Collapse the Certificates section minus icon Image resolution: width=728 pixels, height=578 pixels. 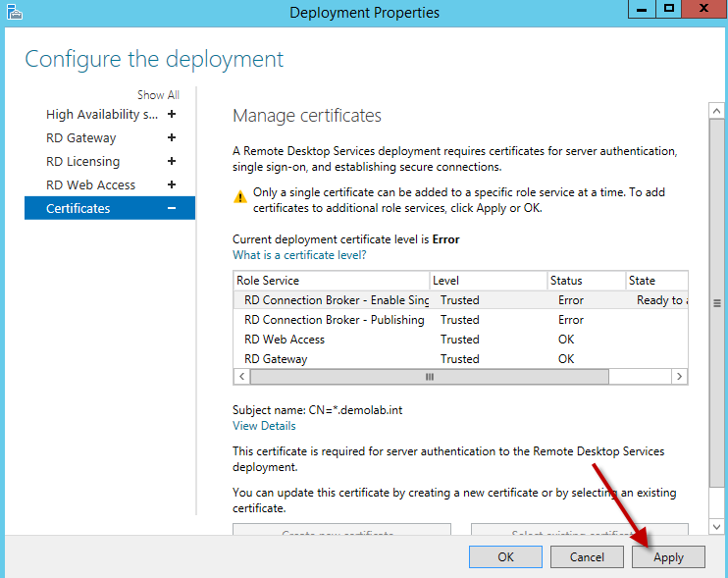172,208
